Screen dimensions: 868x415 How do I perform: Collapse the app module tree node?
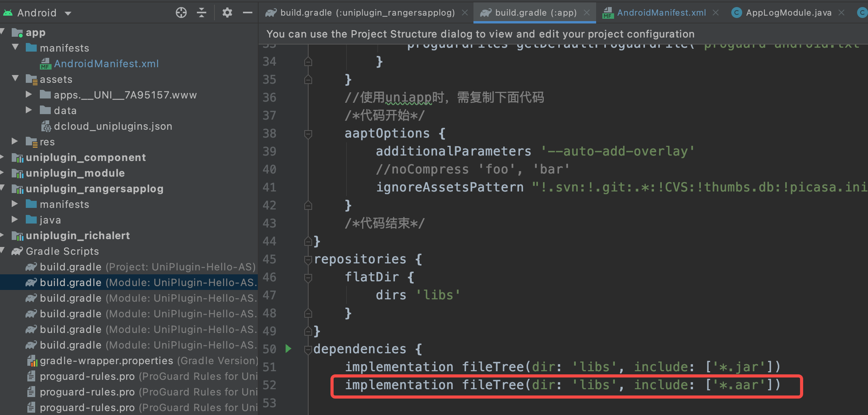(x=2, y=32)
